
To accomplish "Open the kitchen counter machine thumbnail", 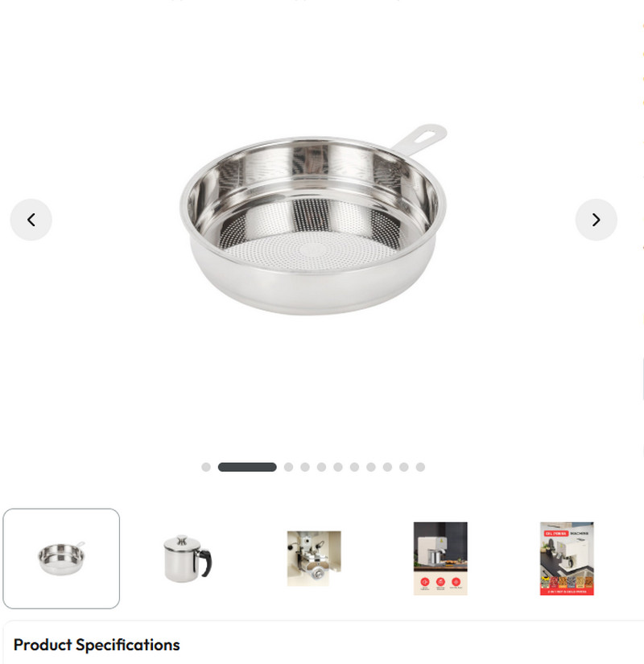I will coord(440,559).
